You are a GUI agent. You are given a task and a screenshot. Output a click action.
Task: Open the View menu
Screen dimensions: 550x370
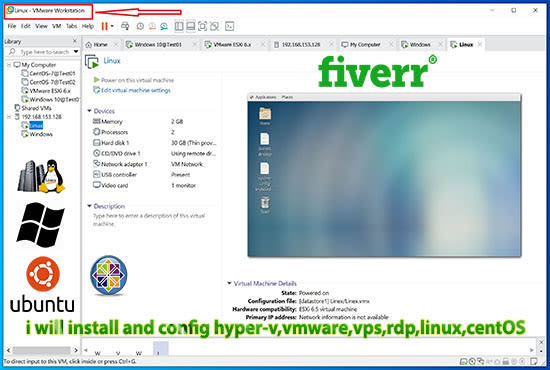coord(41,26)
